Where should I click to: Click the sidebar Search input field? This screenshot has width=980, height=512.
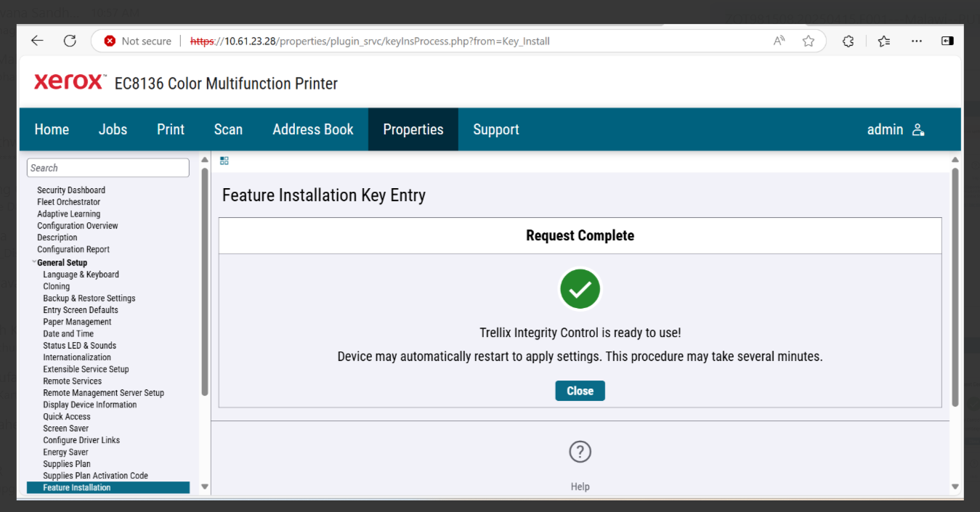click(x=108, y=168)
